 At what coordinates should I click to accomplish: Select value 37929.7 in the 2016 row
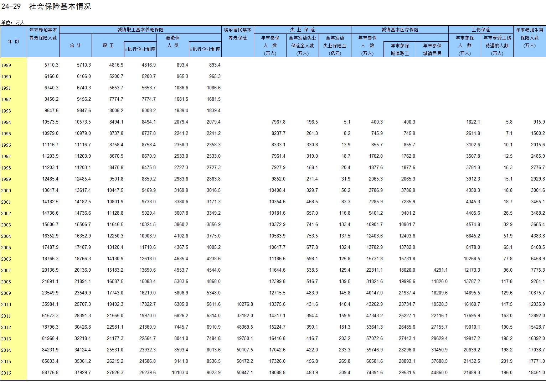tap(83, 373)
